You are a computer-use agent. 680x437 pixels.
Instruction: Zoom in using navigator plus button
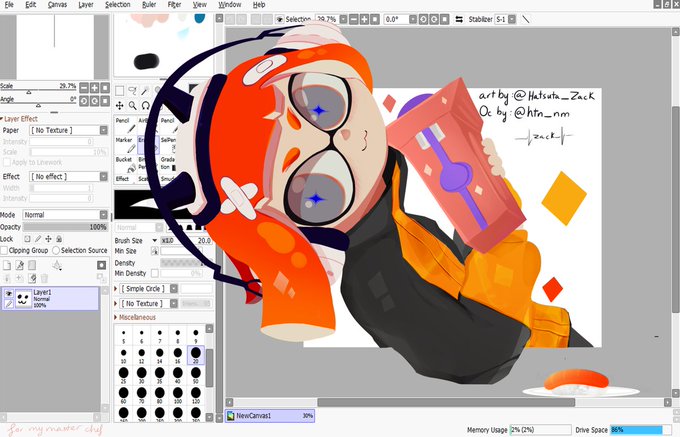click(x=95, y=88)
